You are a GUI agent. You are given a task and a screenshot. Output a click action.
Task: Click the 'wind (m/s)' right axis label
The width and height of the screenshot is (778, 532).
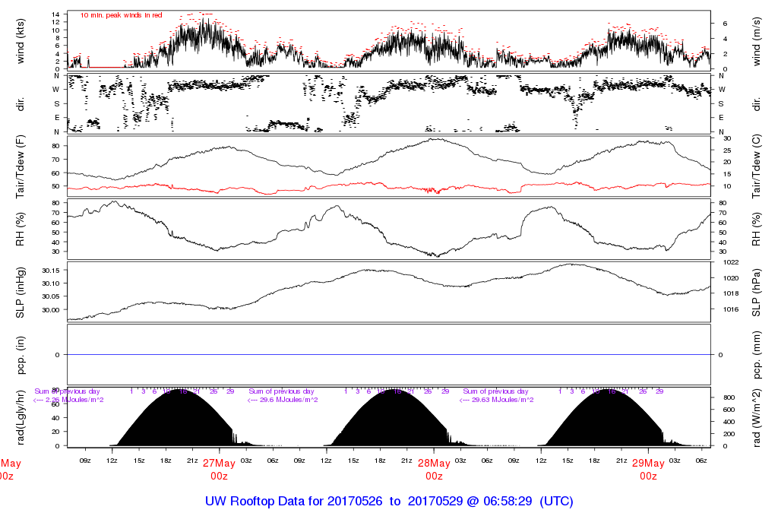coord(757,40)
